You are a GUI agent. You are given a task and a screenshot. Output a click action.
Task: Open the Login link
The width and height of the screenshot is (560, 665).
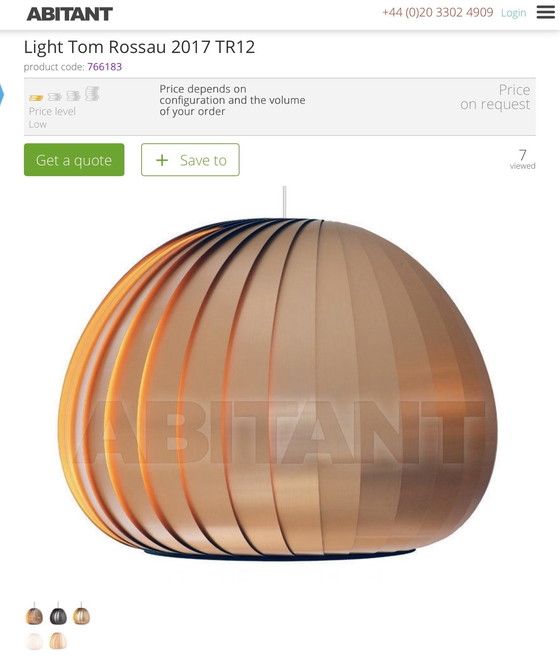coord(513,13)
